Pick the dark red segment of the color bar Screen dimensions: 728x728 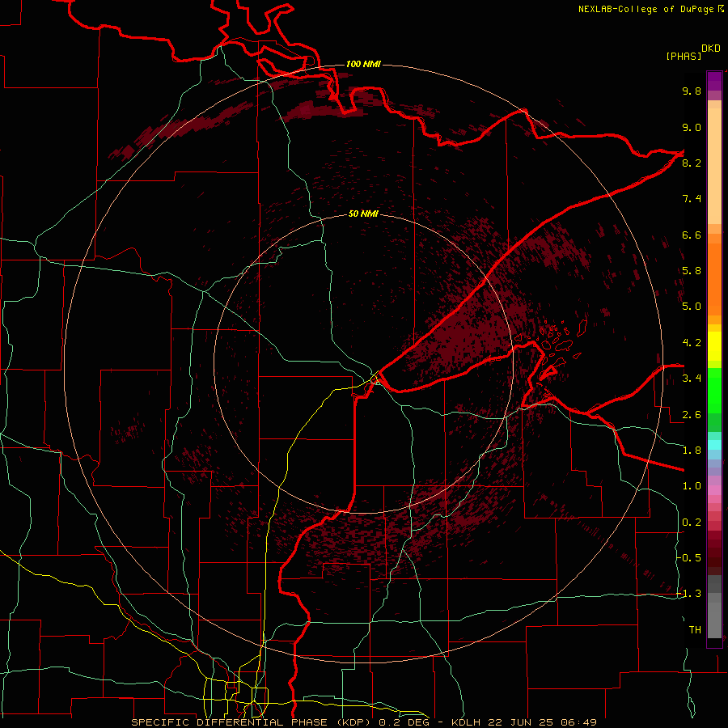pyautogui.click(x=714, y=552)
